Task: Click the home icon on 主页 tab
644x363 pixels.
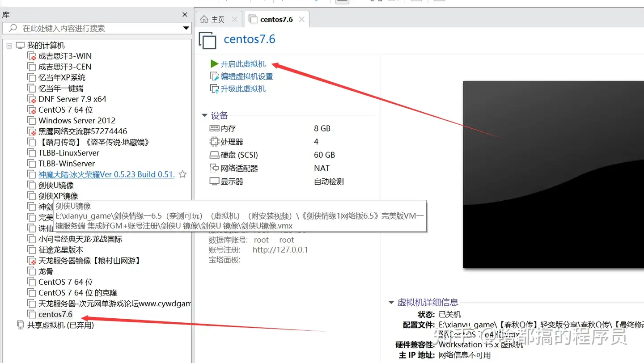Action: click(x=204, y=20)
